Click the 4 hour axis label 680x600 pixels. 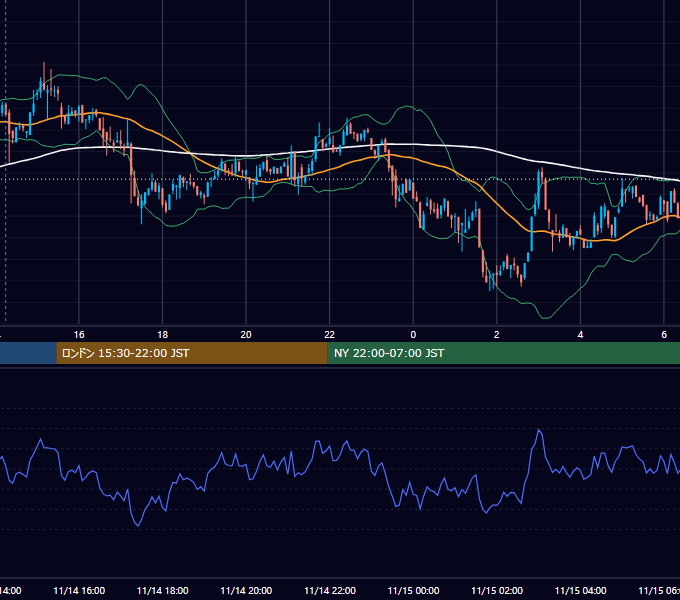pyautogui.click(x=580, y=335)
